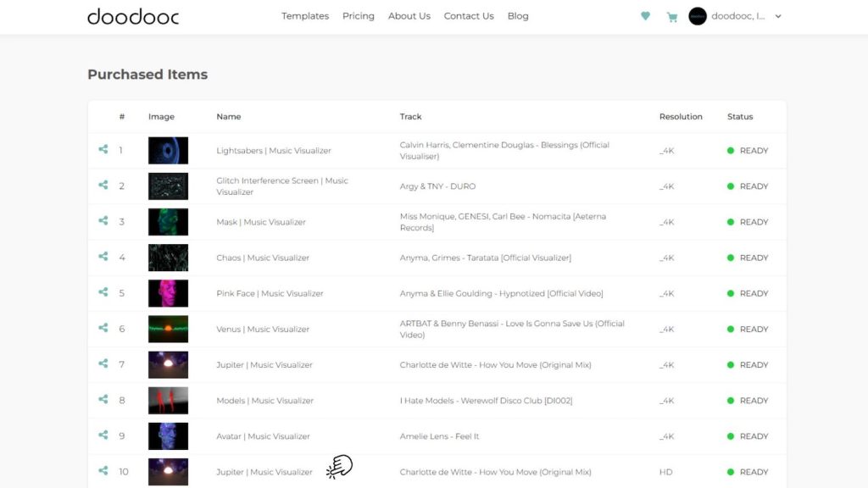Click share icon for Pink Face row
This screenshot has height=488, width=868.
tap(103, 292)
